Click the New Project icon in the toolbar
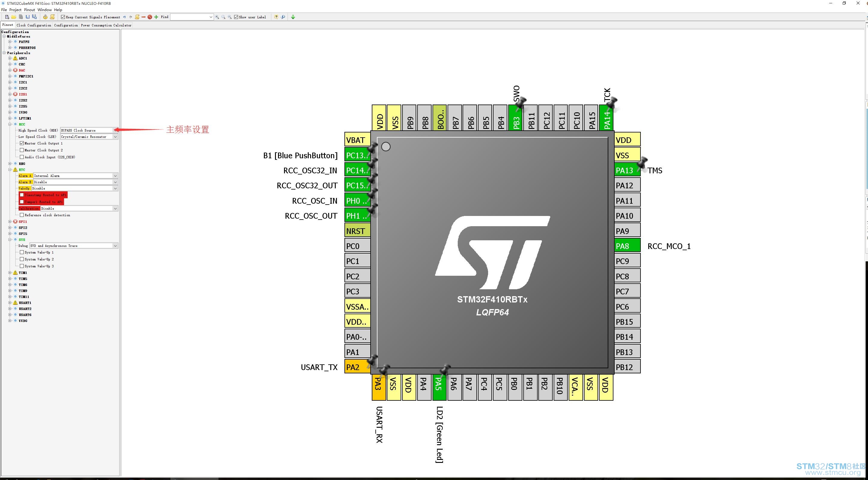 [7, 17]
